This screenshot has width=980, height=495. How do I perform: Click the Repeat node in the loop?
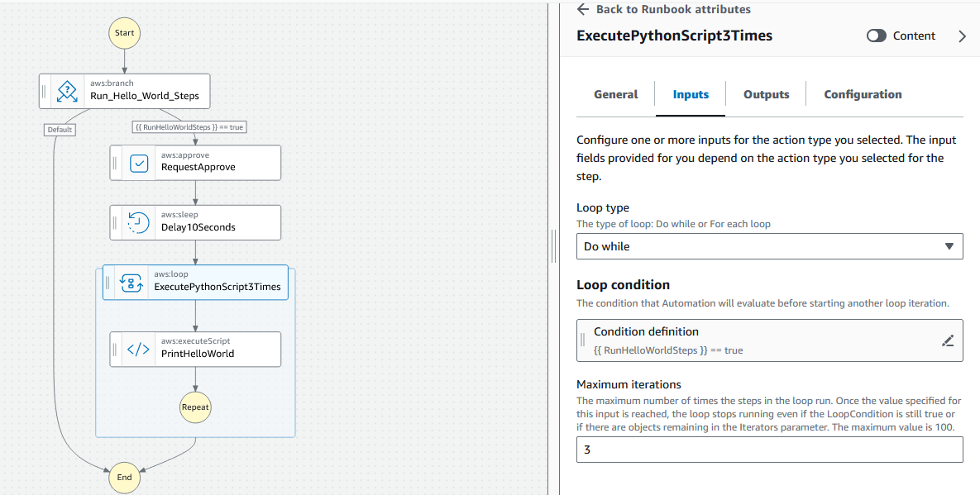pos(195,407)
